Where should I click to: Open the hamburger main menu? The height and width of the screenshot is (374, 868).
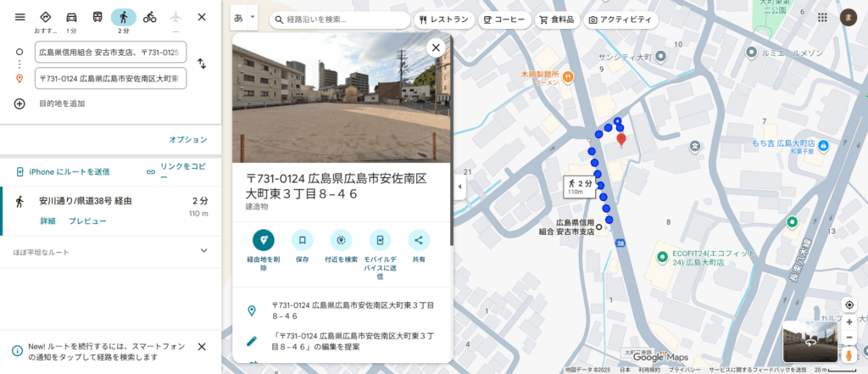(19, 17)
